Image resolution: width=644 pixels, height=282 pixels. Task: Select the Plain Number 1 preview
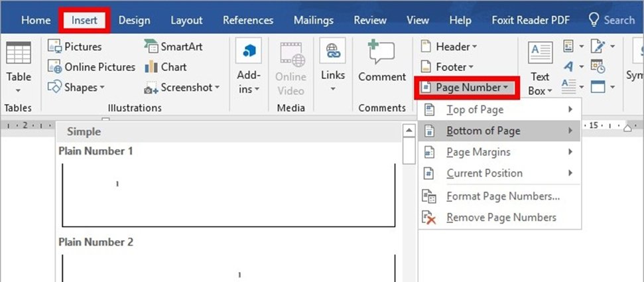coord(228,196)
